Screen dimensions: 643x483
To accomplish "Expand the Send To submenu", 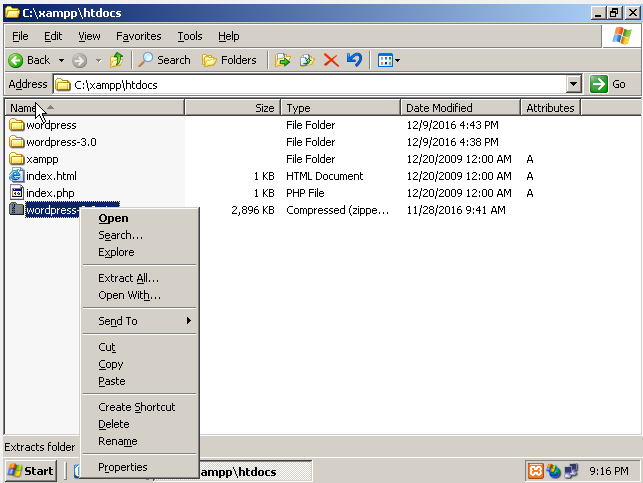I will pos(139,321).
